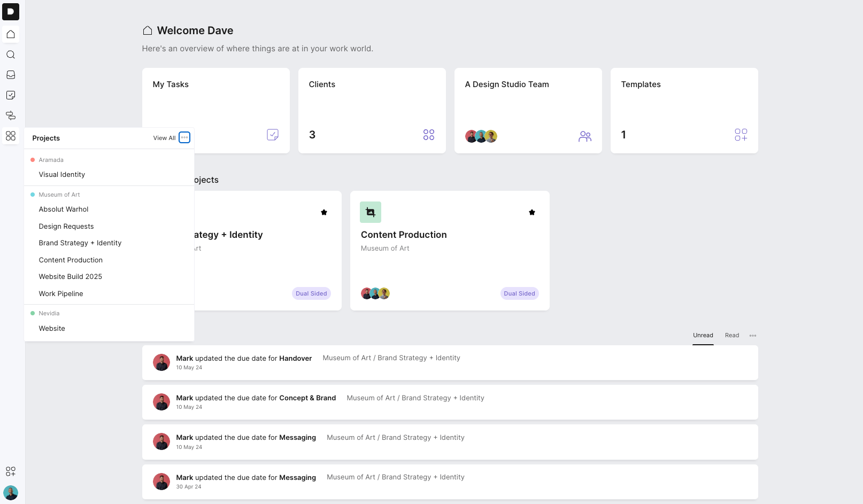Click the Dual Sided tag on Content Production

click(519, 293)
